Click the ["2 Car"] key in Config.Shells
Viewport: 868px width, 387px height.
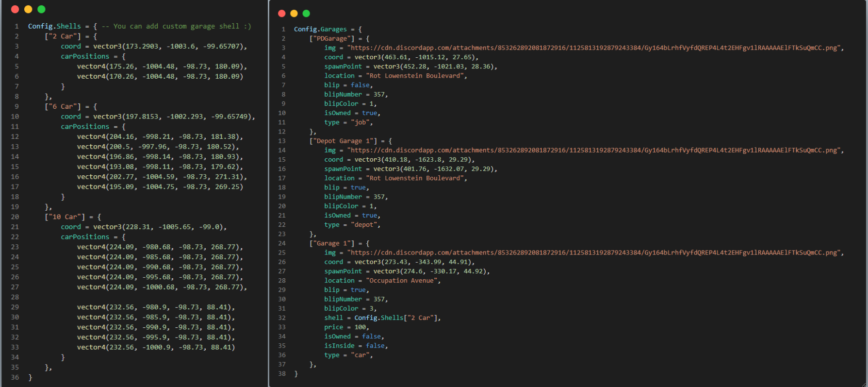click(x=63, y=36)
